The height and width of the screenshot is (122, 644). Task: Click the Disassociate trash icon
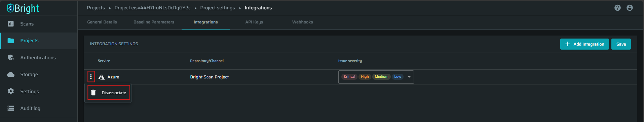point(93,93)
